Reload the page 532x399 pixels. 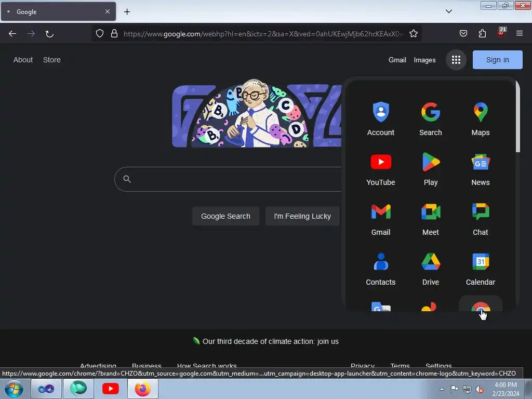click(49, 34)
